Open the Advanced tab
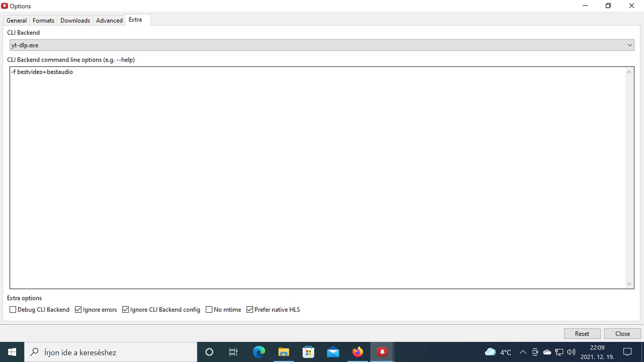This screenshot has width=644, height=362. point(109,21)
